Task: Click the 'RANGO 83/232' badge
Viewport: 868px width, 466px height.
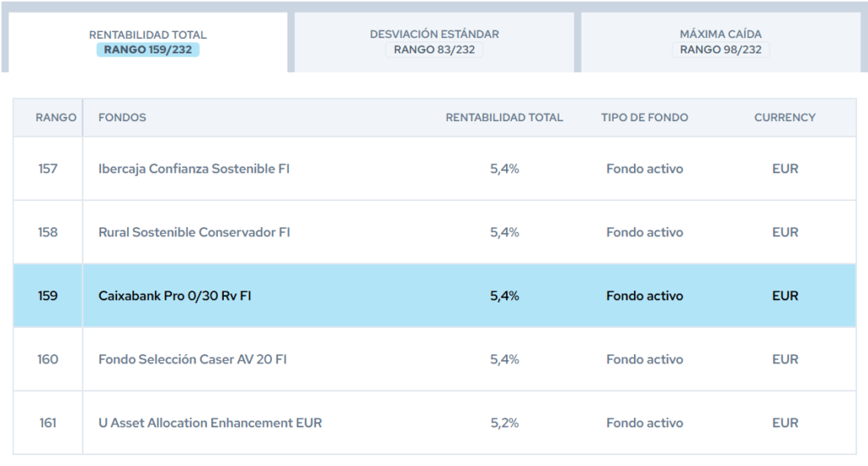Action: click(434, 50)
